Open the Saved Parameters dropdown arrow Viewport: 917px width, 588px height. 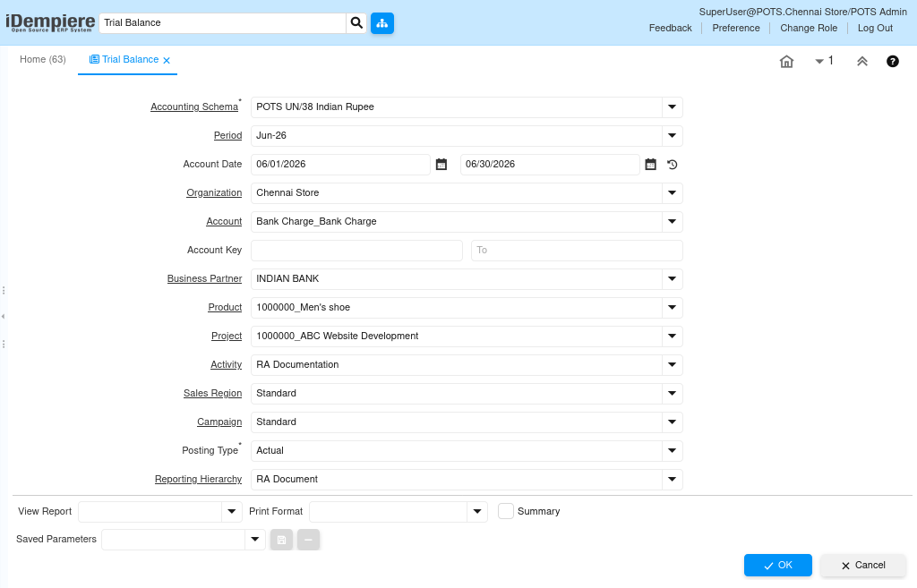point(255,540)
